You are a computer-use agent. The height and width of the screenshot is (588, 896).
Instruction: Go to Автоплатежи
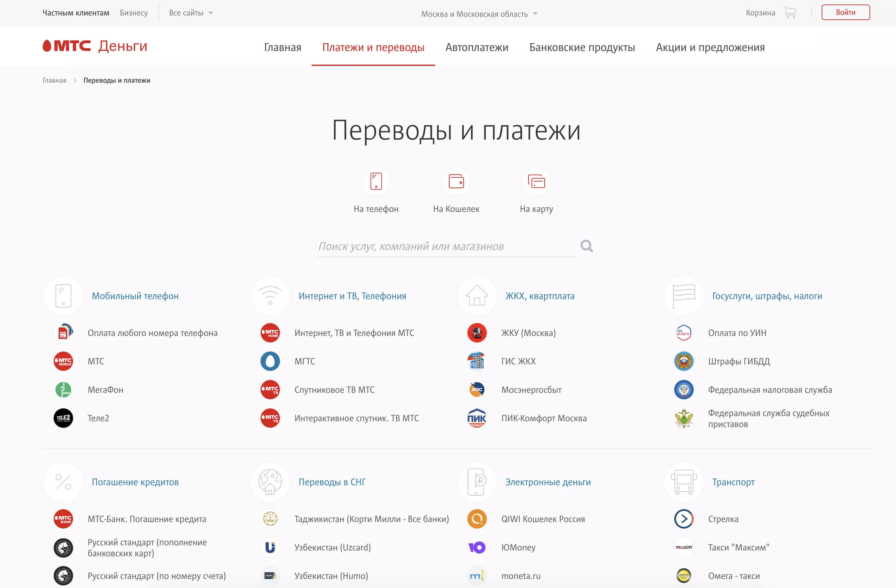pos(477,47)
